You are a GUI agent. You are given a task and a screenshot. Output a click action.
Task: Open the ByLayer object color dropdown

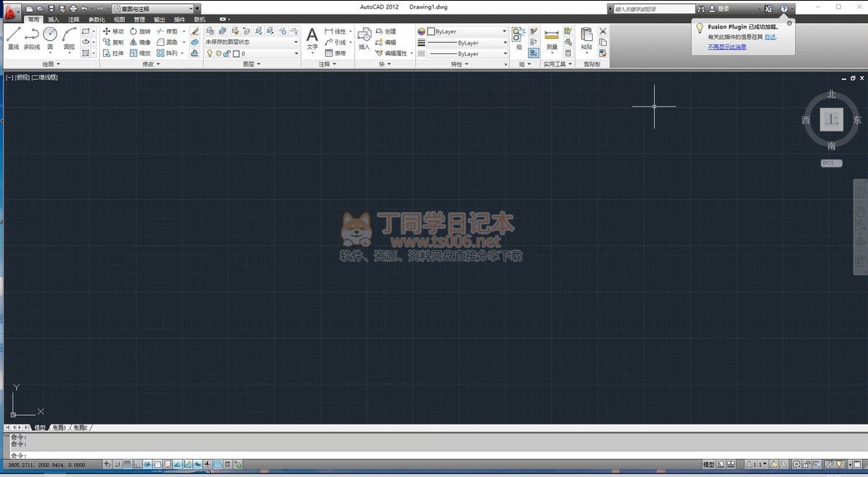click(x=463, y=31)
